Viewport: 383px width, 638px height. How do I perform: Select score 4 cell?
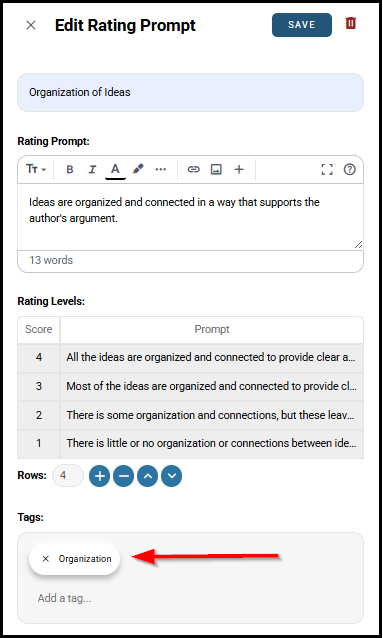point(39,358)
